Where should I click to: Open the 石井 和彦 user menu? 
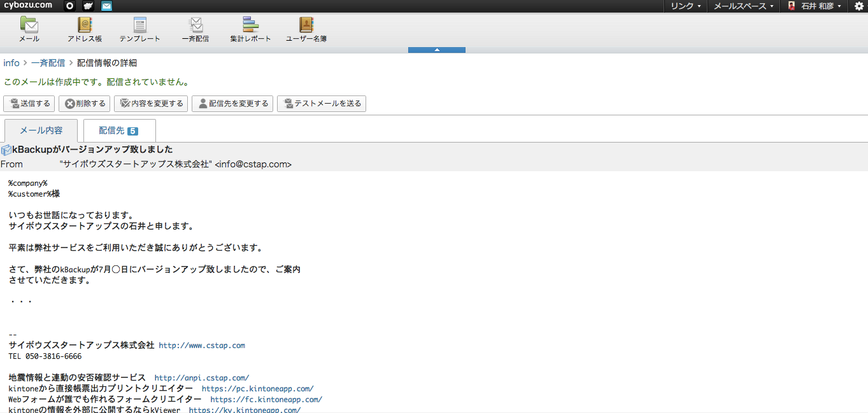(816, 6)
